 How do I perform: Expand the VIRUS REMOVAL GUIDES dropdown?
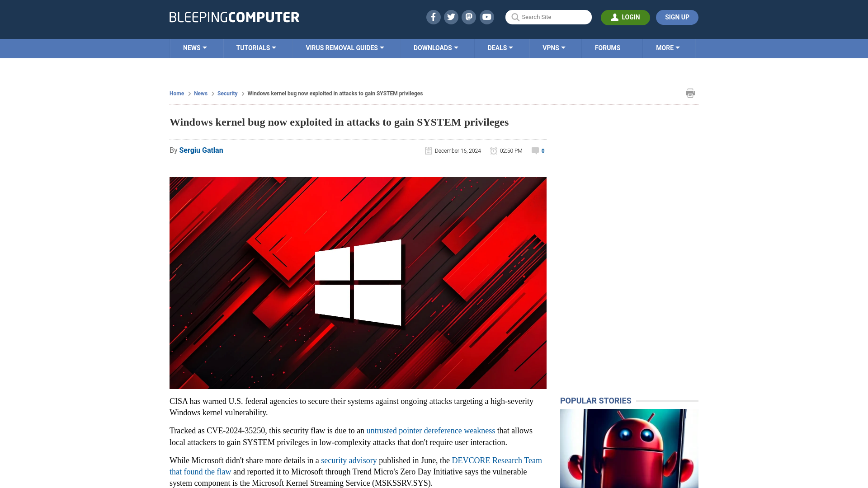coord(344,47)
